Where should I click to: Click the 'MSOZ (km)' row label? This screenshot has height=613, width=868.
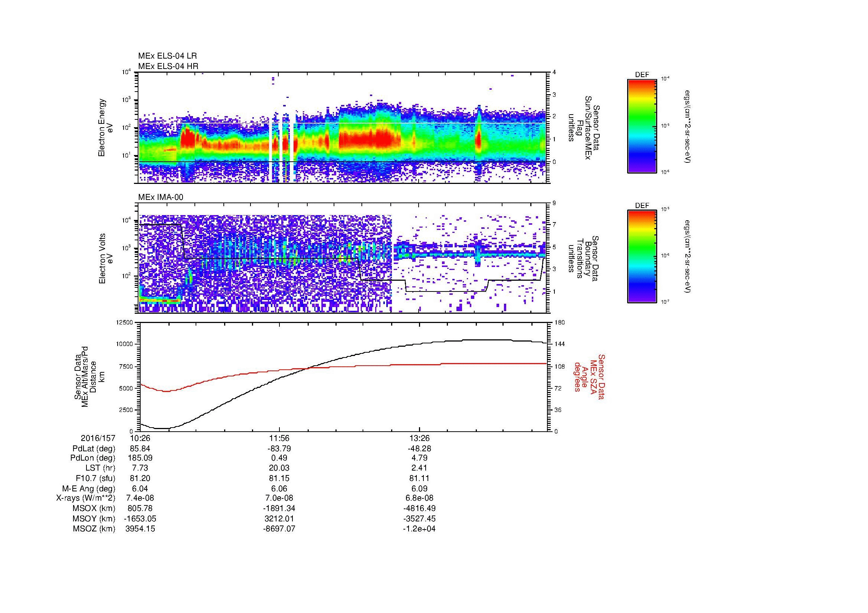[94, 529]
